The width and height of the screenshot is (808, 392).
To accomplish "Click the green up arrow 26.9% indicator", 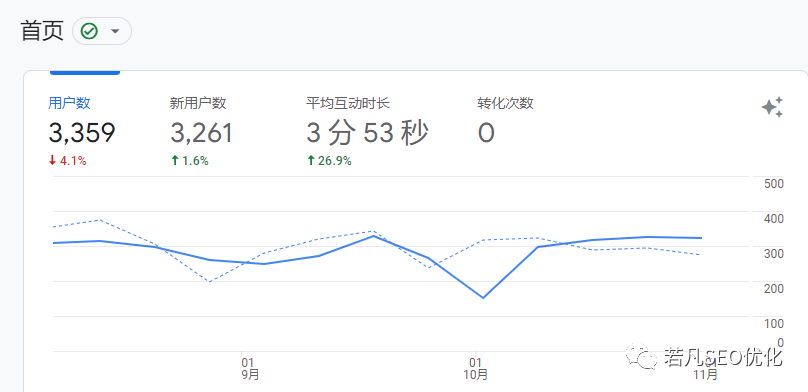I will (x=328, y=161).
